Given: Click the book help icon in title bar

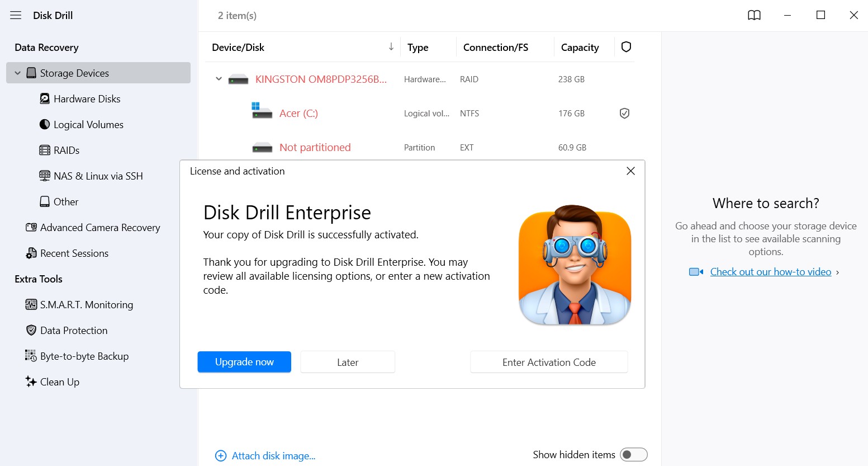Looking at the screenshot, I should 754,16.
